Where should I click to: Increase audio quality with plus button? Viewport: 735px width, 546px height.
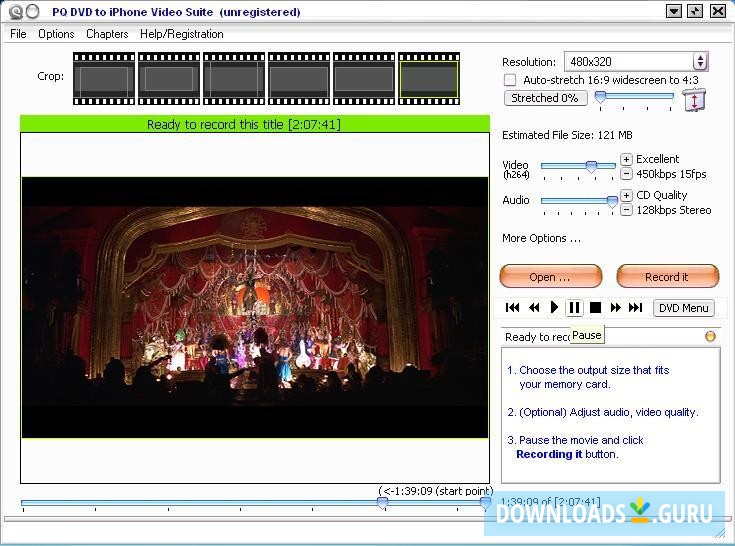click(x=626, y=195)
